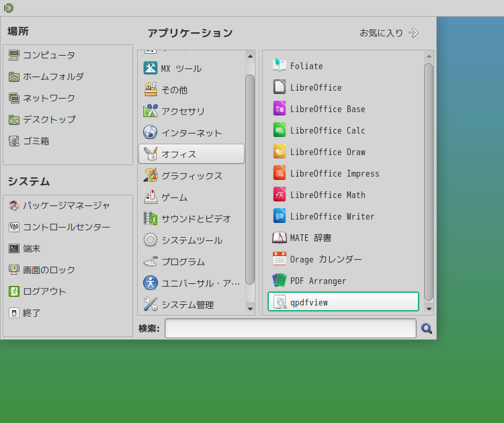Click the インターネット text label
The height and width of the screenshot is (423, 504).
tap(192, 133)
